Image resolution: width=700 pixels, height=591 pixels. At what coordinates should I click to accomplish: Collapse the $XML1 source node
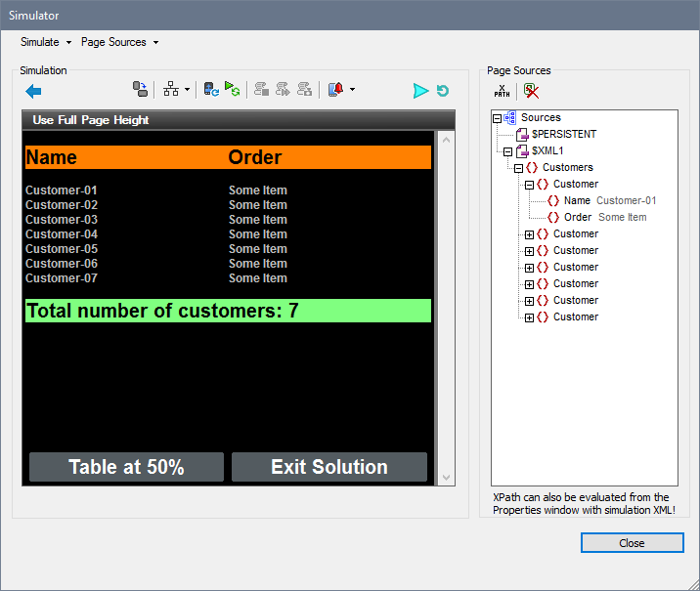(507, 151)
